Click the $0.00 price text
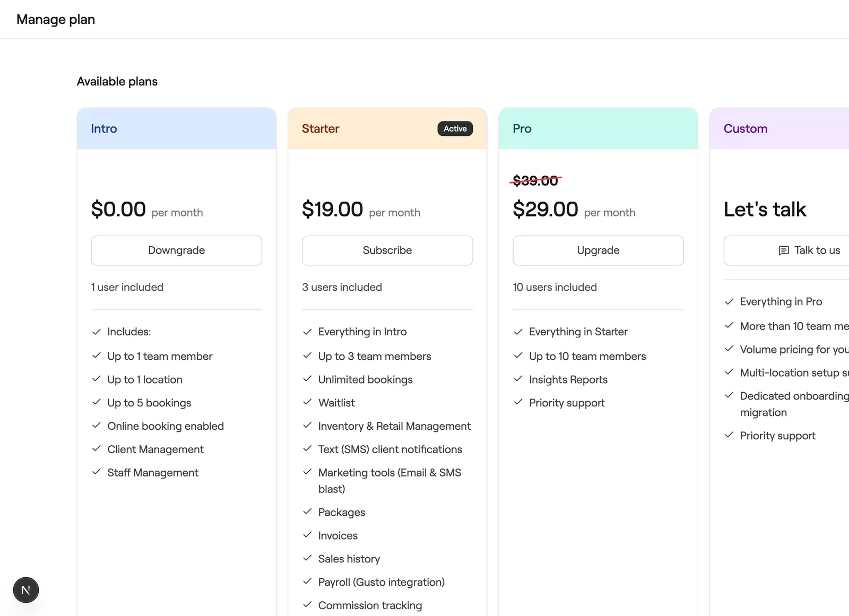Screen dimensions: 849x616 (x=118, y=209)
